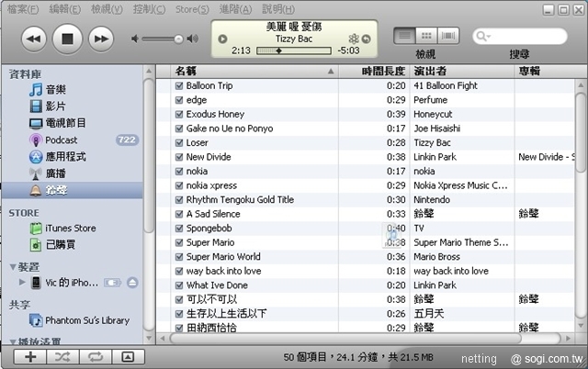Open the search magnifier dropdown
Screen dimensions: 588x369
[x=481, y=37]
